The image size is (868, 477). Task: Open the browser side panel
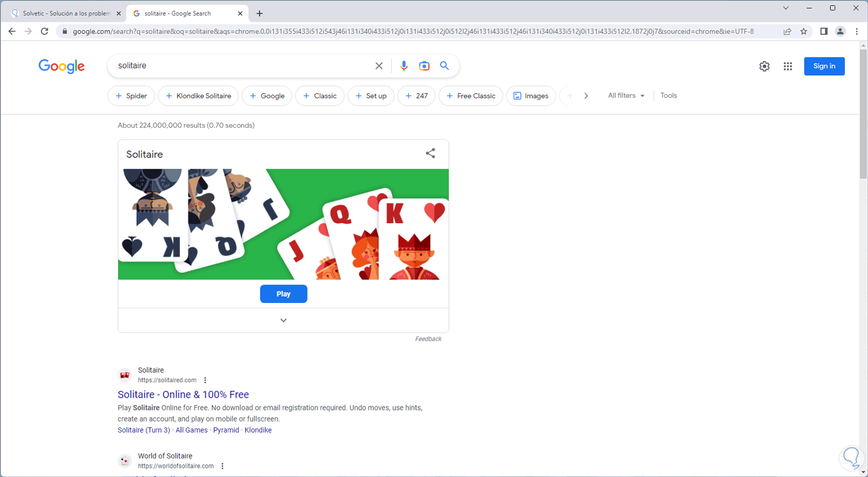824,31
